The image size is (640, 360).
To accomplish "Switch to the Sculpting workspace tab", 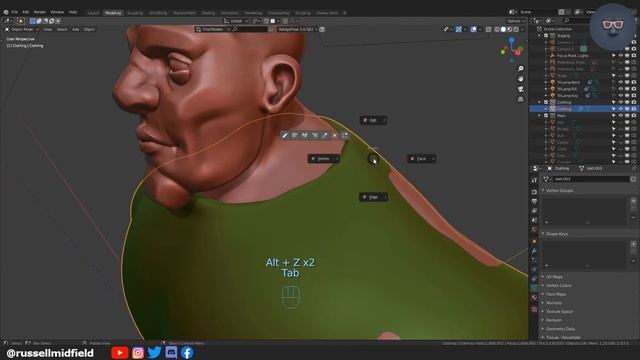I will (x=135, y=13).
